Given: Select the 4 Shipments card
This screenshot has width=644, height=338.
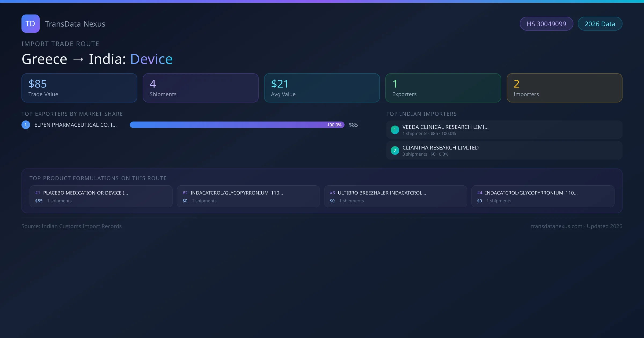Looking at the screenshot, I should click(x=200, y=88).
